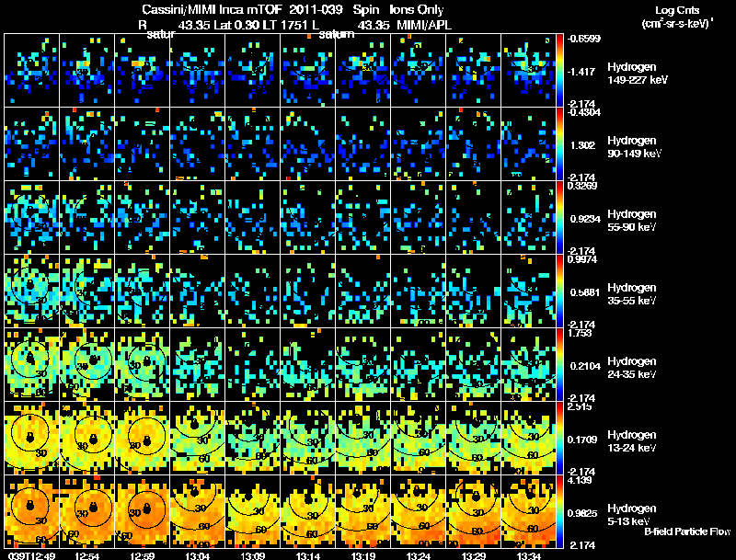This screenshot has width=736, height=560.
Task: Select the 'Hydrogen 24-35 keV' row label
Action: [x=632, y=368]
